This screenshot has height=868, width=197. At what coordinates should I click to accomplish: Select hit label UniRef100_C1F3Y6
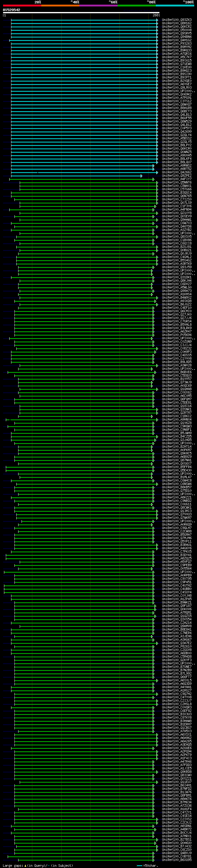point(177,206)
